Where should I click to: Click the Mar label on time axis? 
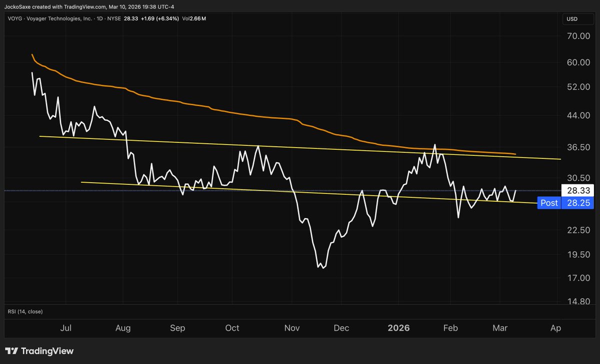[x=500, y=328]
